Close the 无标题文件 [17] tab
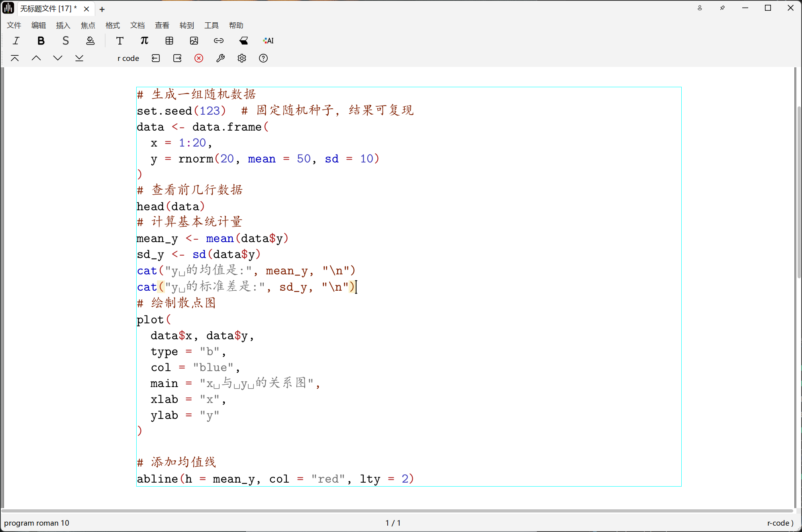 tap(86, 9)
